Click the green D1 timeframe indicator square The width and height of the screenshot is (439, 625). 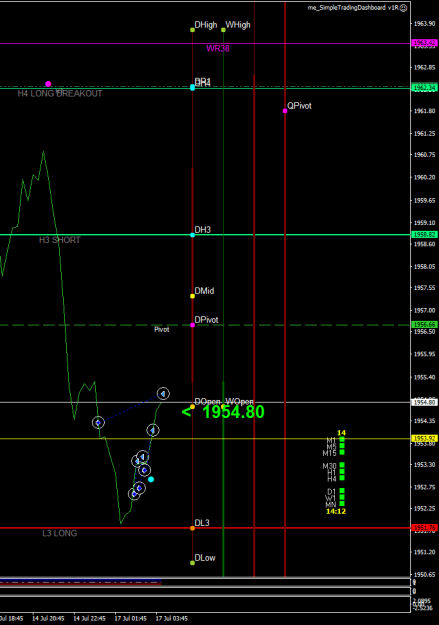pyautogui.click(x=342, y=491)
